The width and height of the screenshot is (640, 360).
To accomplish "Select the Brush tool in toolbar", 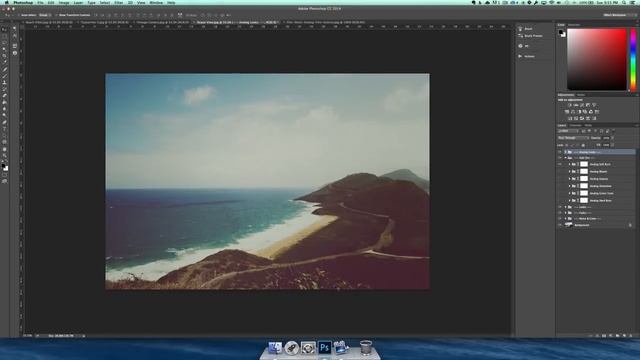I will pyautogui.click(x=4, y=76).
